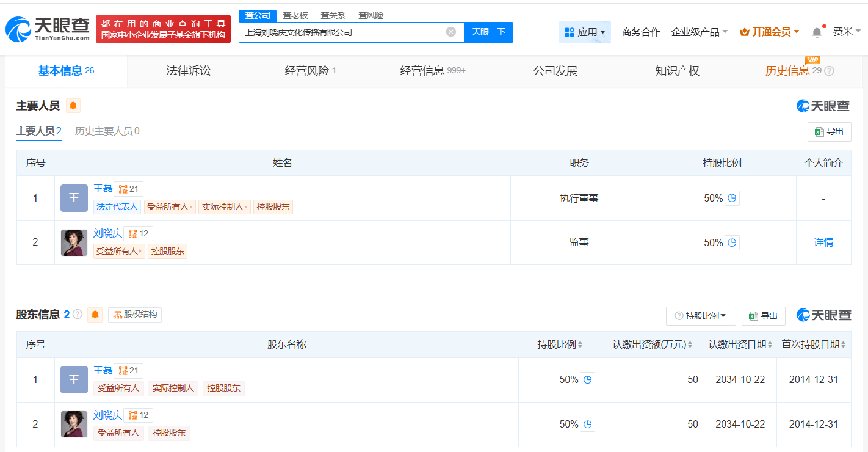Sort shareholders by 持股比例 column
This screenshot has height=452, width=868.
560,344
